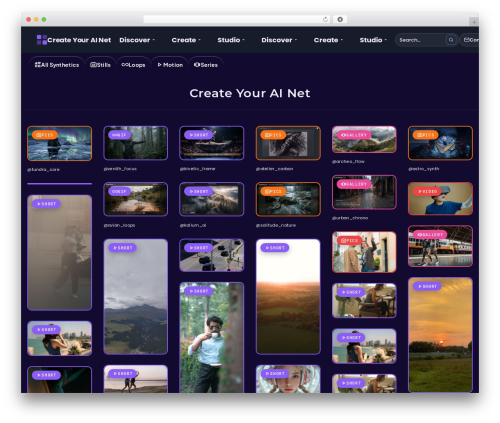Select the All Synthetics filter tab
The height and width of the screenshot is (423, 500).
pyautogui.click(x=57, y=65)
